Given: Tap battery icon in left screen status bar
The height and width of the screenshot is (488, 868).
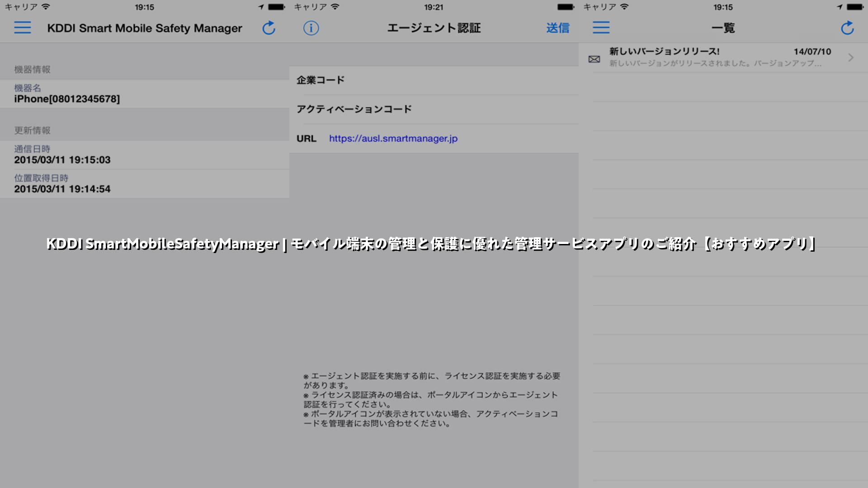Looking at the screenshot, I should [x=277, y=7].
